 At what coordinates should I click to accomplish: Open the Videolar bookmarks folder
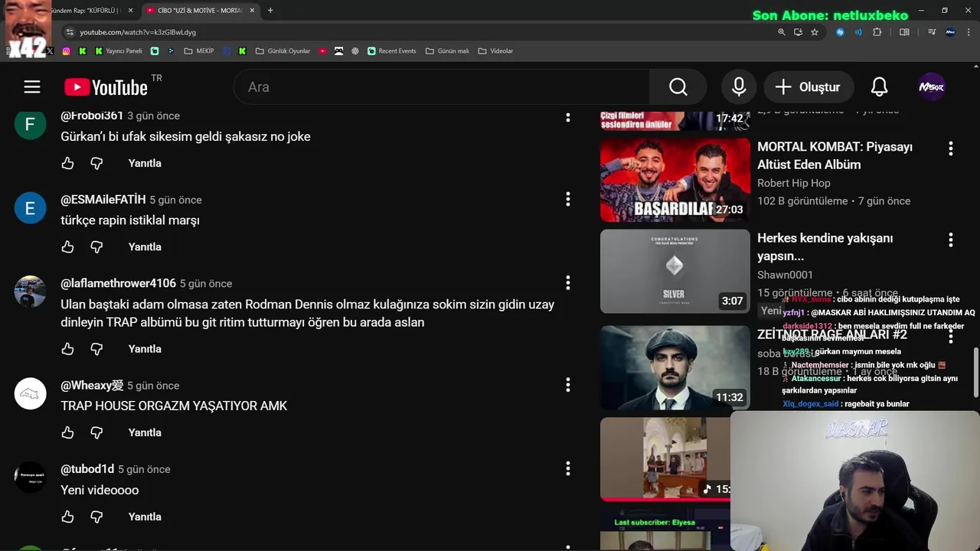[x=495, y=51]
